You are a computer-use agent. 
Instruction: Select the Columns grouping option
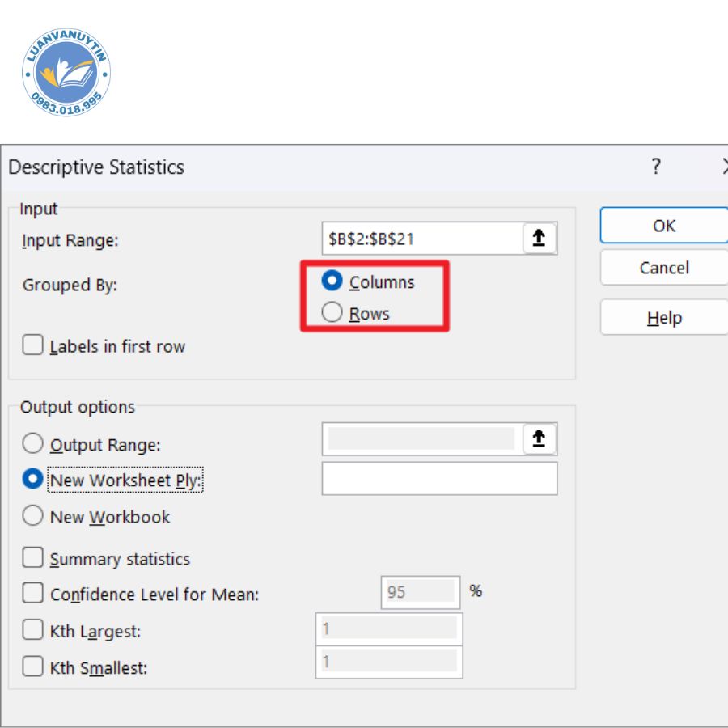pyautogui.click(x=332, y=281)
